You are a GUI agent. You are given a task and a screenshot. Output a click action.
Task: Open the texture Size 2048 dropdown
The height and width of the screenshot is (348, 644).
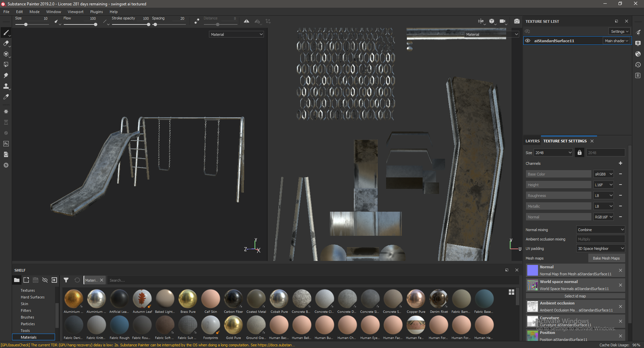553,152
